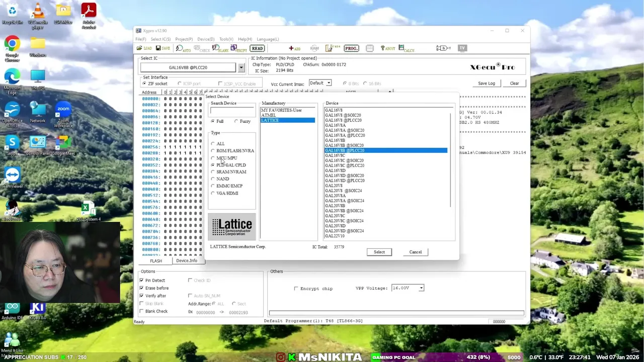The width and height of the screenshot is (644, 362).
Task: Select the ALL type radio button
Action: (213, 144)
